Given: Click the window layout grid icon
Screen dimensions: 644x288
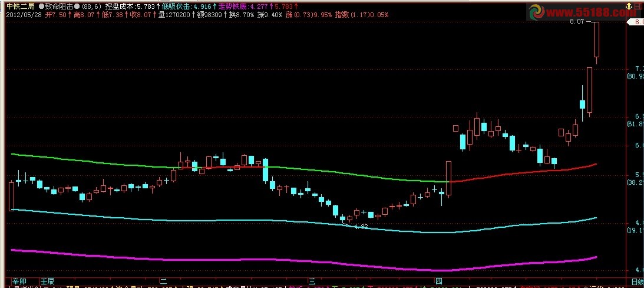Looking at the screenshot, I should point(638,6).
